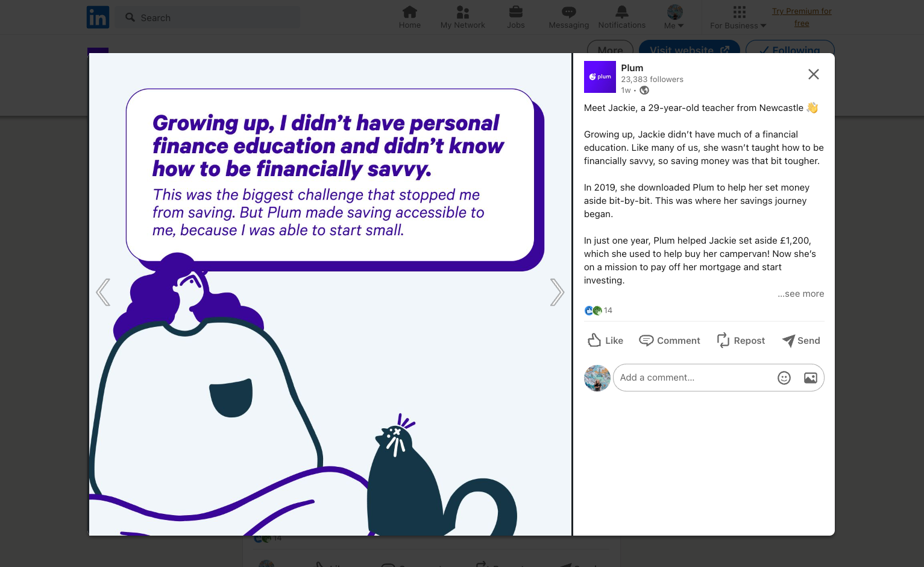
Task: Click your avatar beside comment box
Action: pyautogui.click(x=597, y=378)
